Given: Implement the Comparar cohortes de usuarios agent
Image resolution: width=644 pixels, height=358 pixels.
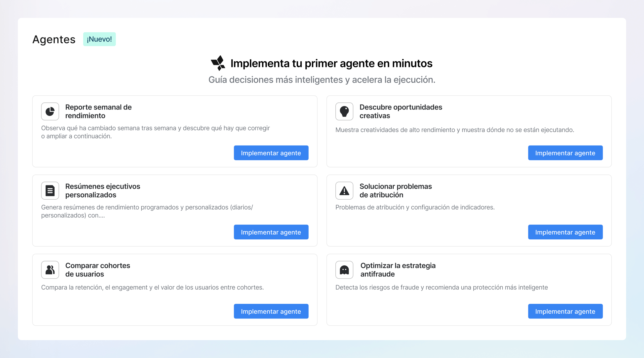Looking at the screenshot, I should (271, 311).
